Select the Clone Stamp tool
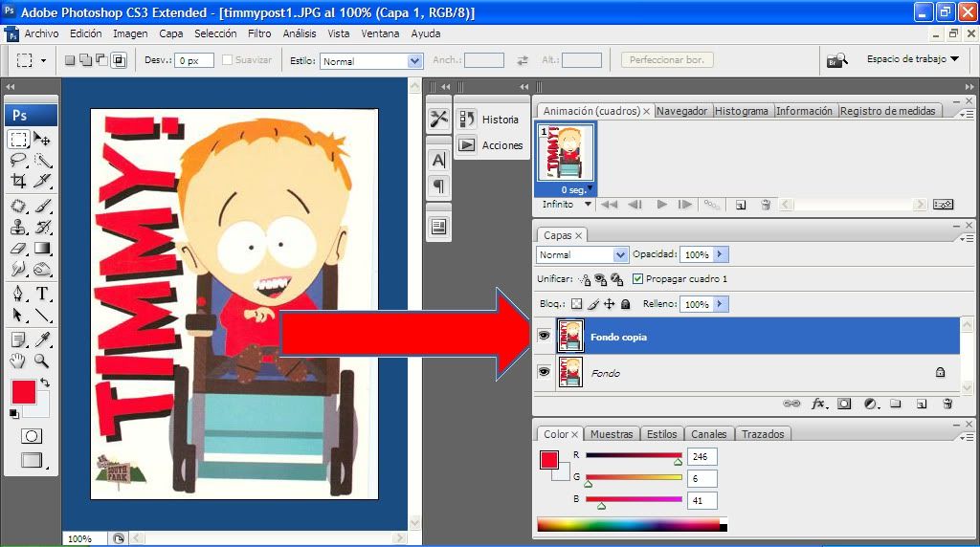The width and height of the screenshot is (980, 547). click(19, 228)
